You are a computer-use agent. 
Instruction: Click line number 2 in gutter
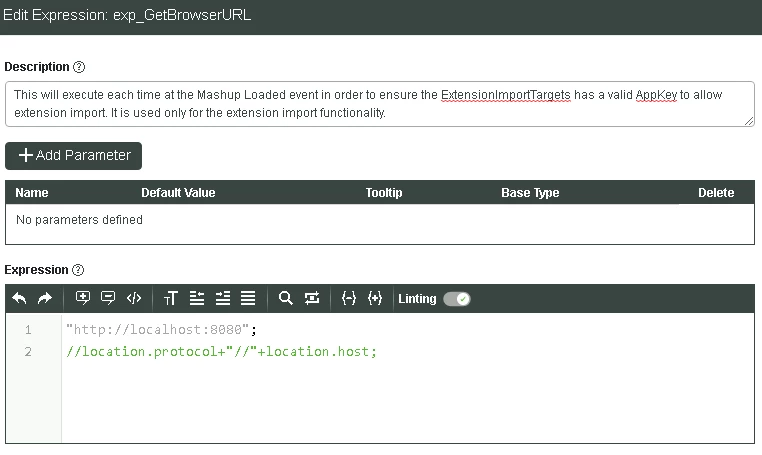tap(28, 351)
